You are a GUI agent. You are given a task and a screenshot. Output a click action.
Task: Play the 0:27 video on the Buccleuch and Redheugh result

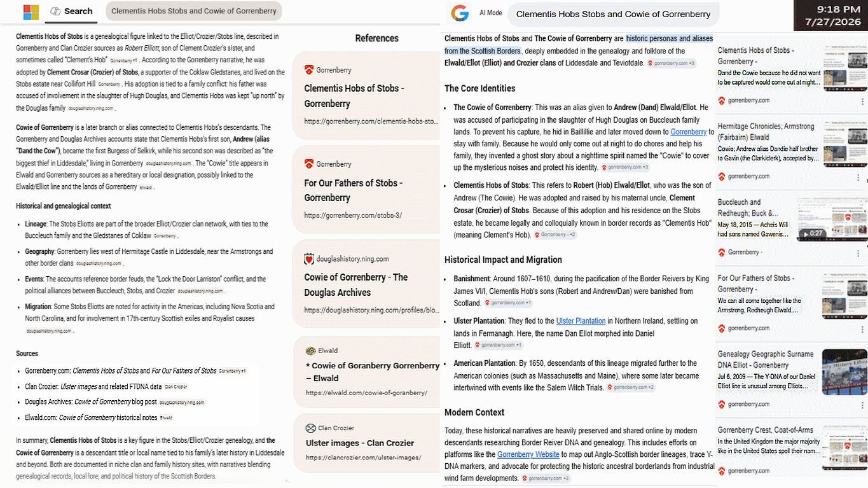(x=811, y=234)
